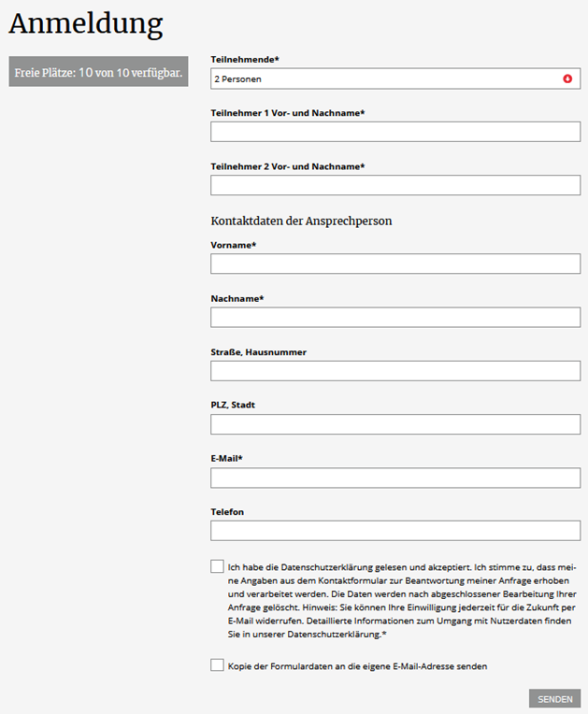Image resolution: width=588 pixels, height=714 pixels.
Task: Accept the Datenschutzerklärung checkbox
Action: pyautogui.click(x=218, y=566)
